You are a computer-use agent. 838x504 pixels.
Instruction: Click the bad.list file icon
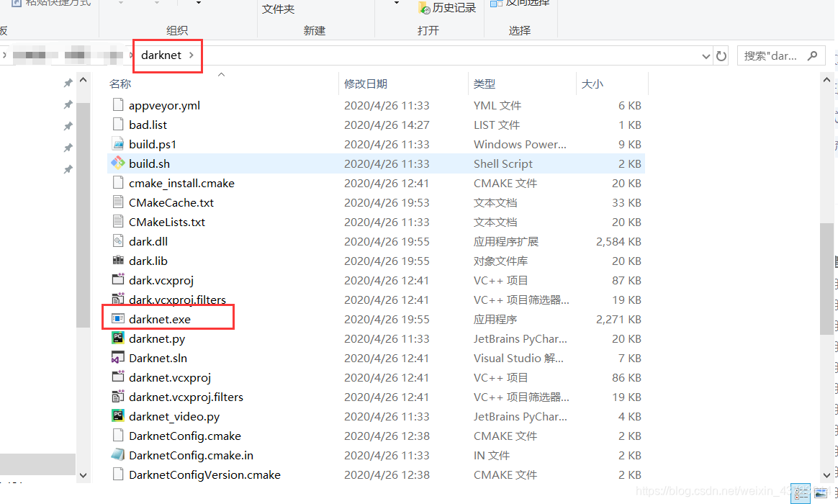(118, 125)
